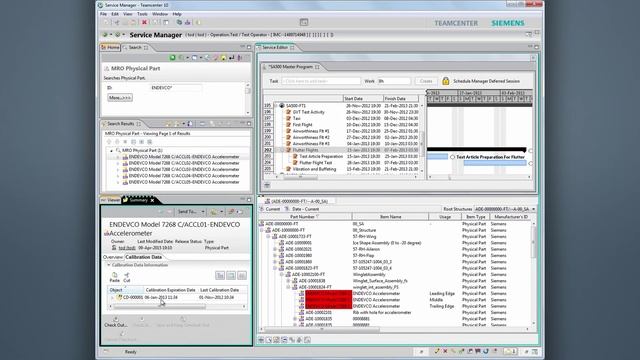The width and height of the screenshot is (640, 360).
Task: Open the Send To dropdown
Action: click(203, 212)
